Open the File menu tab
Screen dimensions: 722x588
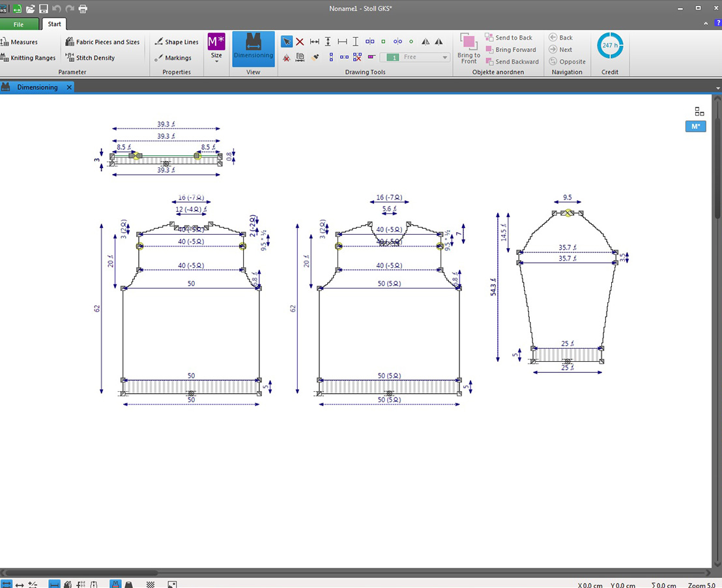click(x=18, y=24)
